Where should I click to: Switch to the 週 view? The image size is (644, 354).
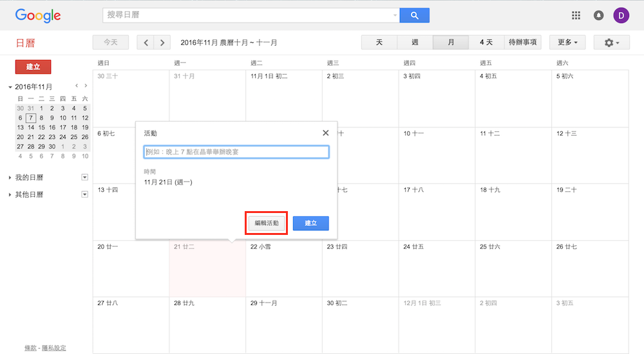click(x=415, y=42)
